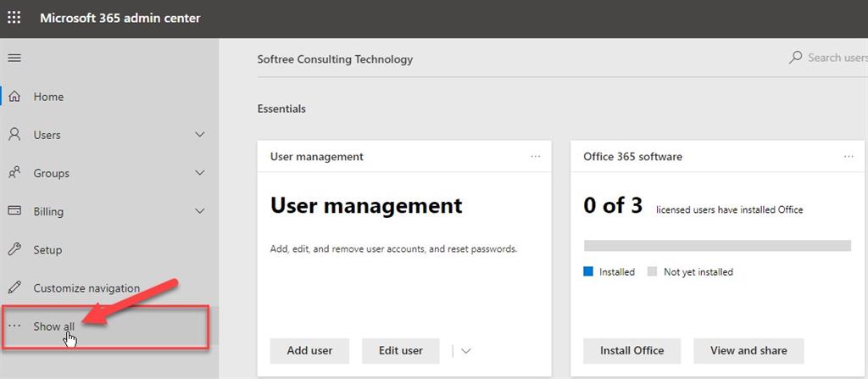The height and width of the screenshot is (379, 868).
Task: Select Customize navigation
Action: coord(109,287)
